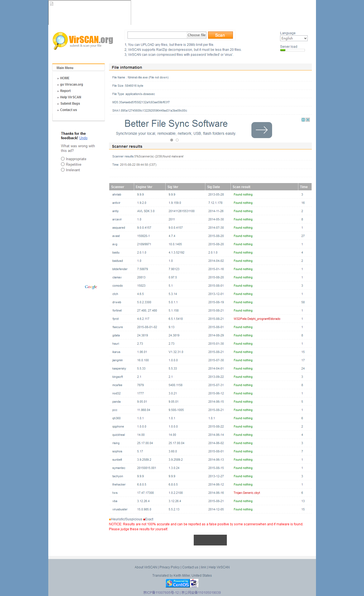Viewport: 364px width, 596px height.
Task: Click the footer link item 'link'
Action: click(203, 567)
